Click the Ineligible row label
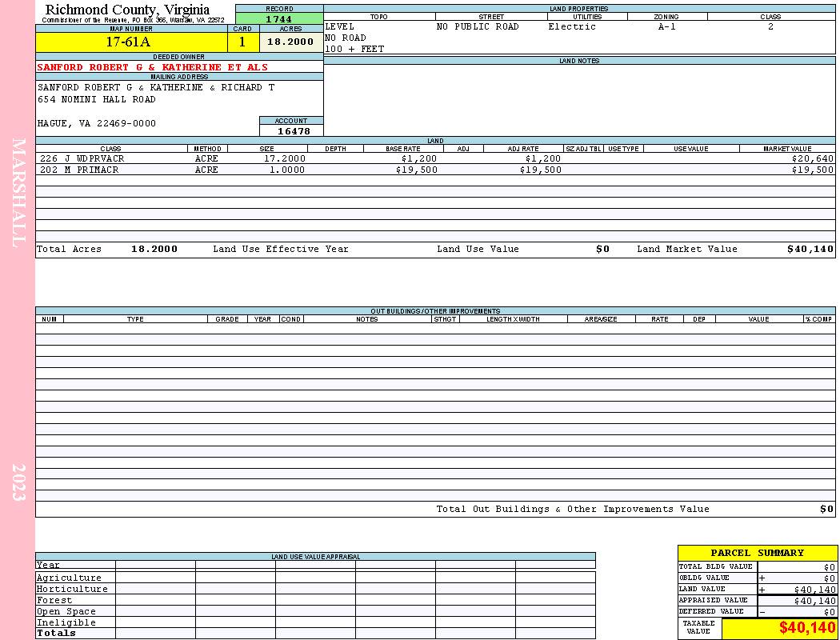 66,623
